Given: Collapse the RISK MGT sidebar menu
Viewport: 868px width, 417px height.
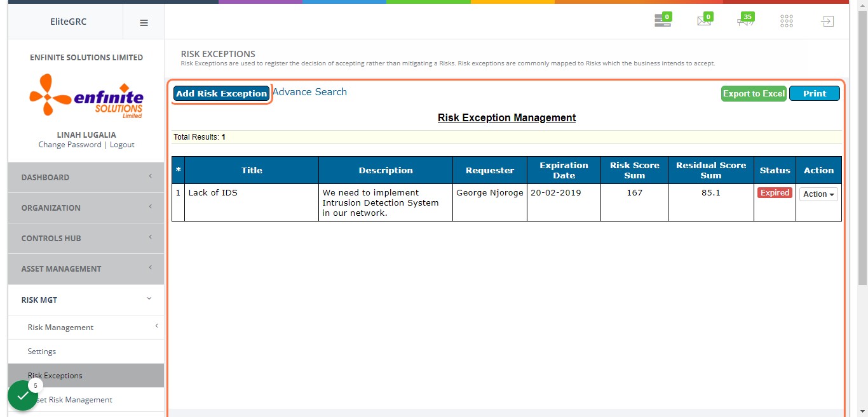Looking at the screenshot, I should (x=86, y=300).
